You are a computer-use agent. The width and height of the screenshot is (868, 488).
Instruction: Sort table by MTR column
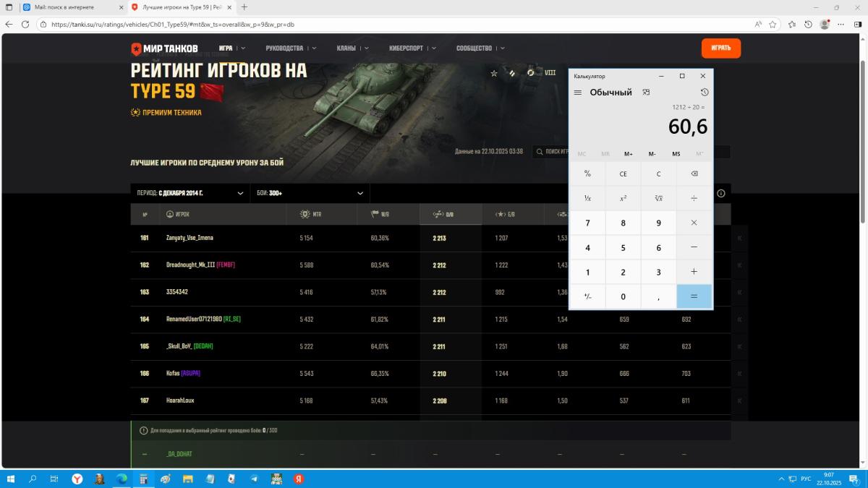(x=312, y=214)
